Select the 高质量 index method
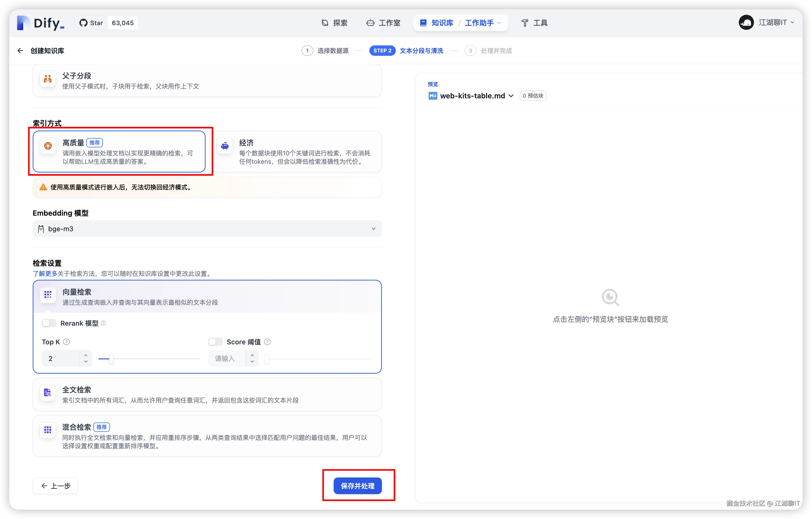812x519 pixels. coord(119,152)
